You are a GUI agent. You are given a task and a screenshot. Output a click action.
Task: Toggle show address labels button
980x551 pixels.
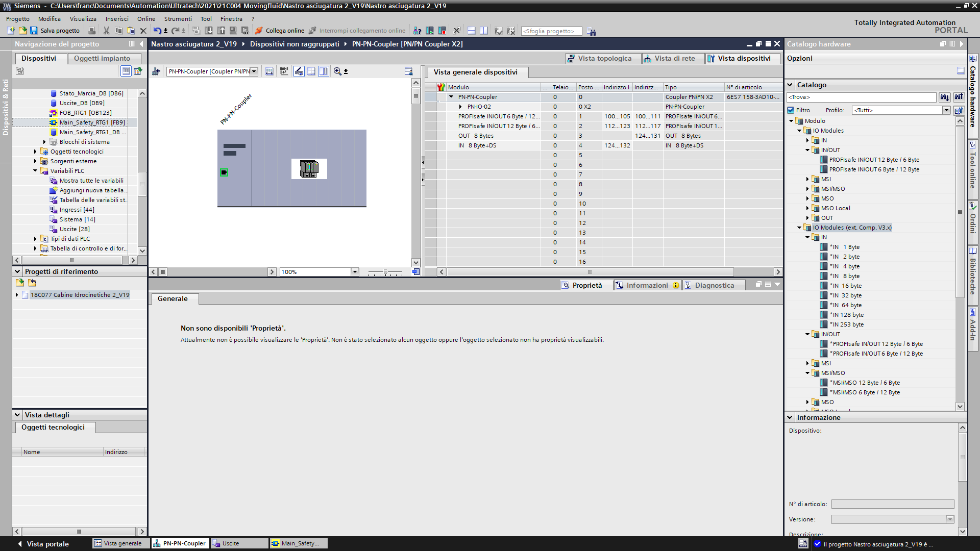tap(299, 71)
